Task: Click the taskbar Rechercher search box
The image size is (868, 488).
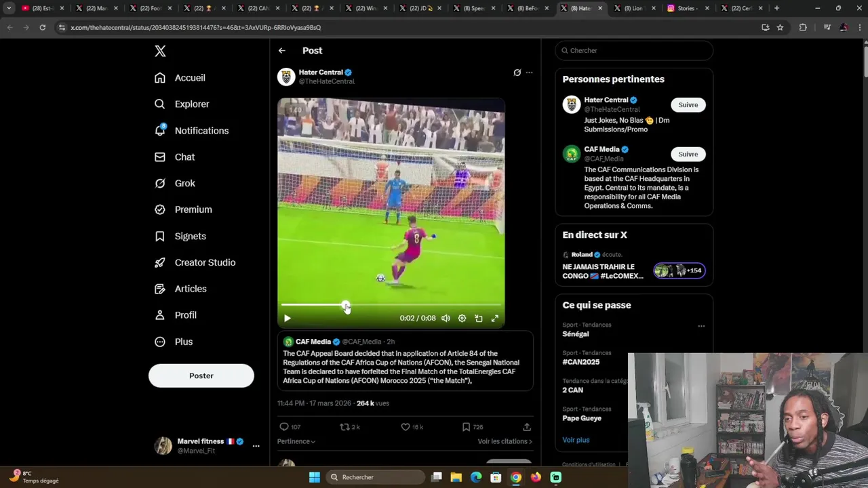Action: tap(375, 477)
